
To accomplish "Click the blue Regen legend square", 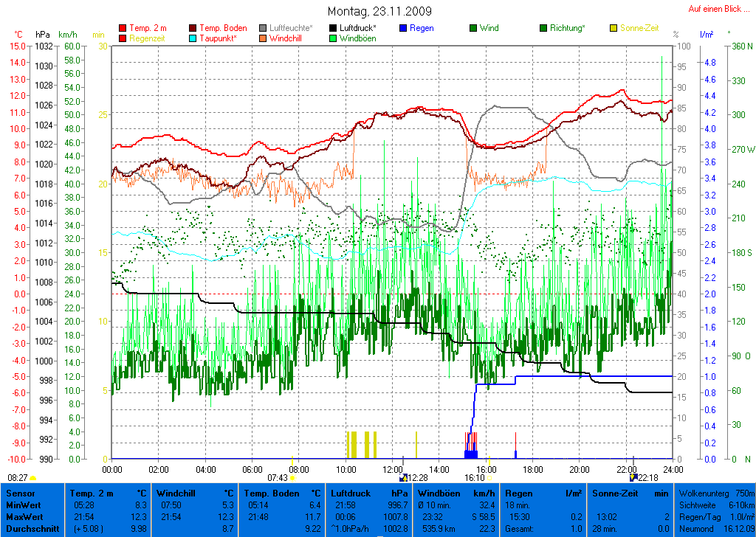I will point(403,28).
